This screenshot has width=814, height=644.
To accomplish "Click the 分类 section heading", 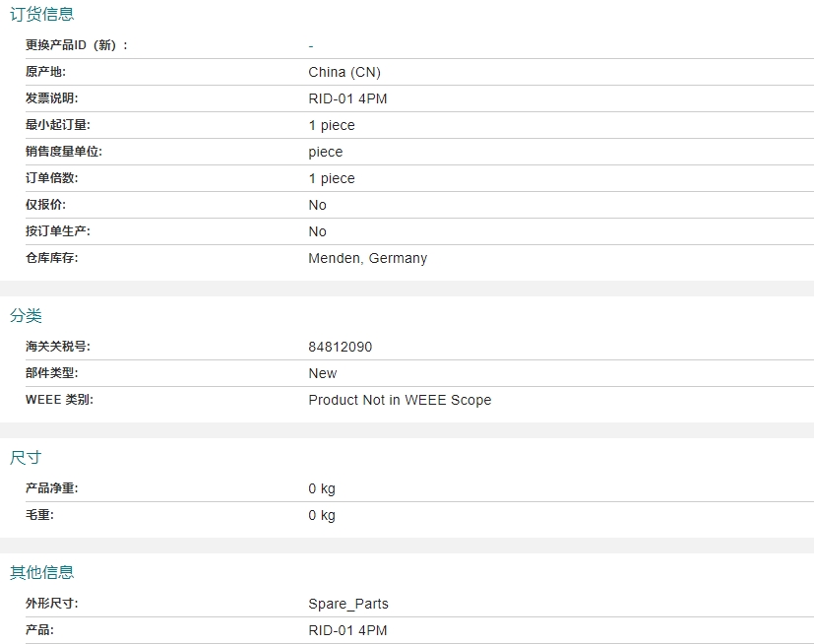I will tap(27, 316).
